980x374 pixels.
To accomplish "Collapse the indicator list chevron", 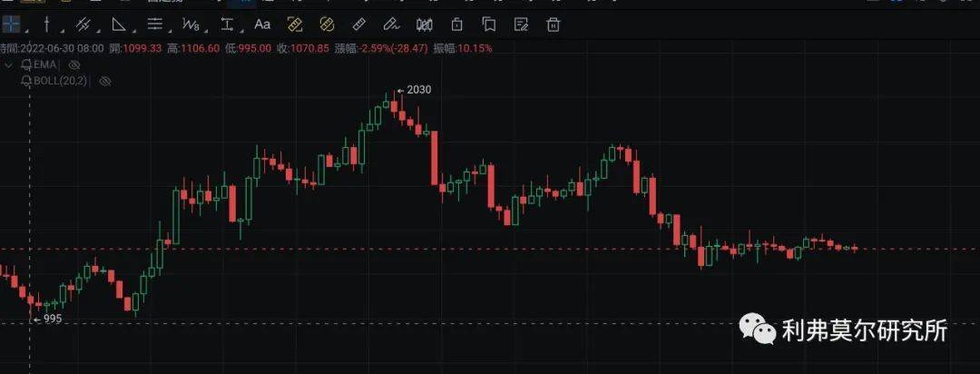I will point(8,64).
